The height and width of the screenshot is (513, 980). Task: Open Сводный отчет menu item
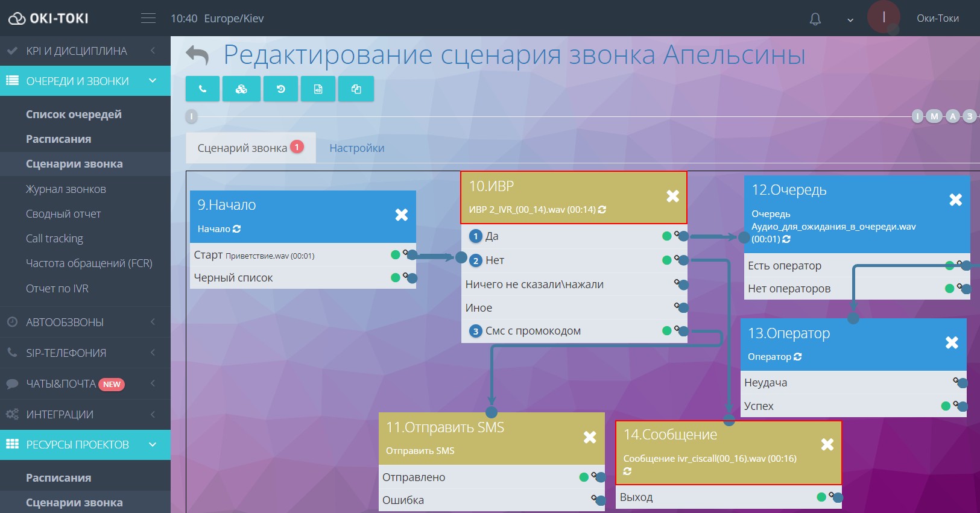click(63, 213)
